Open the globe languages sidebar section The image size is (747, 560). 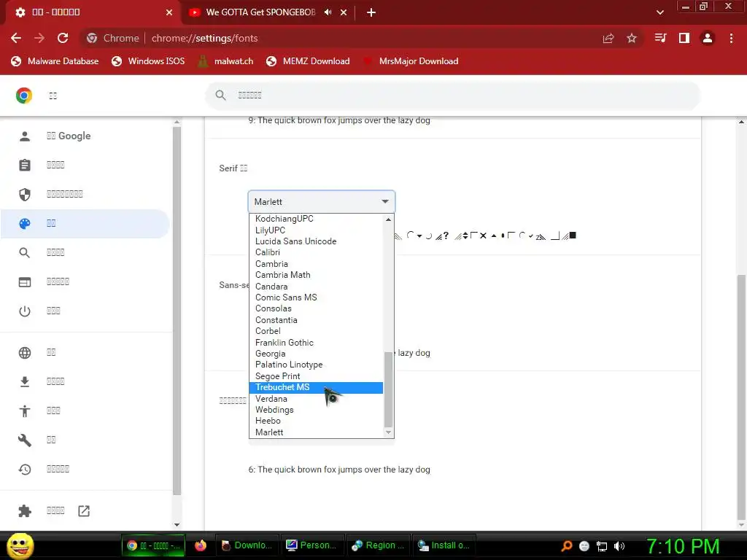coord(25,352)
